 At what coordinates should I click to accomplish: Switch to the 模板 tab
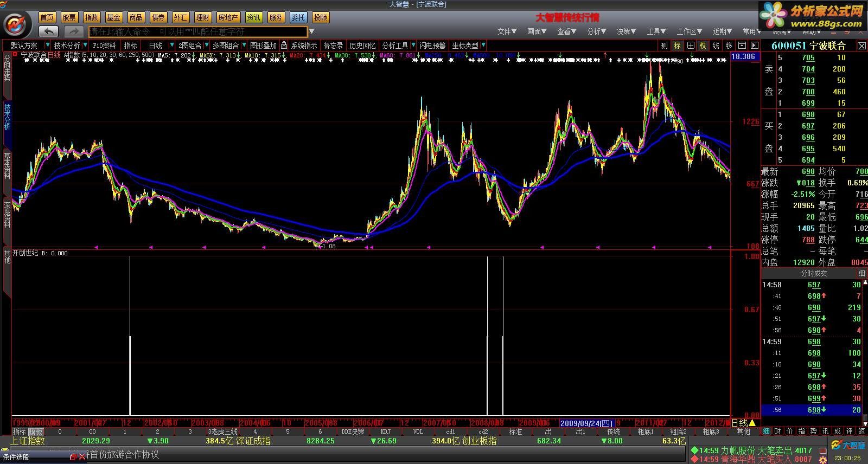coord(36,432)
